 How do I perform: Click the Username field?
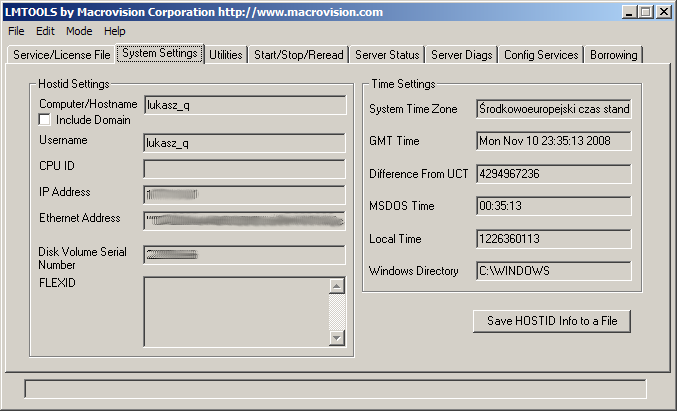[244, 143]
